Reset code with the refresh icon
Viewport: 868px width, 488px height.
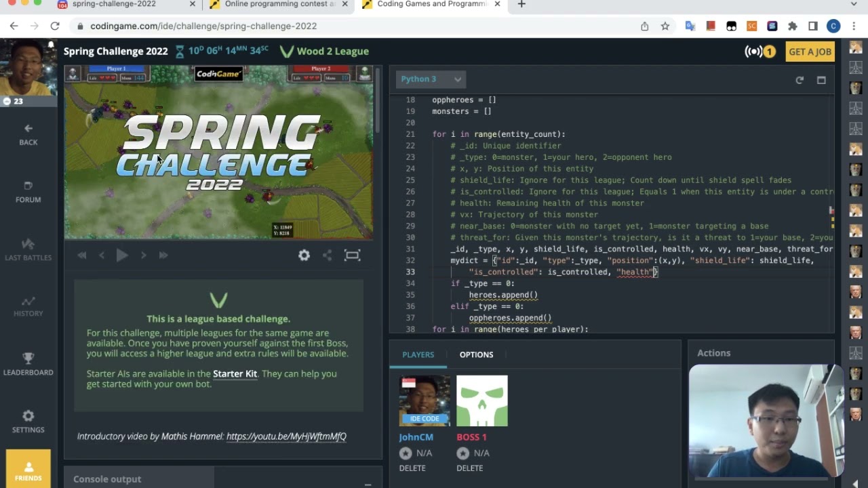coord(800,80)
